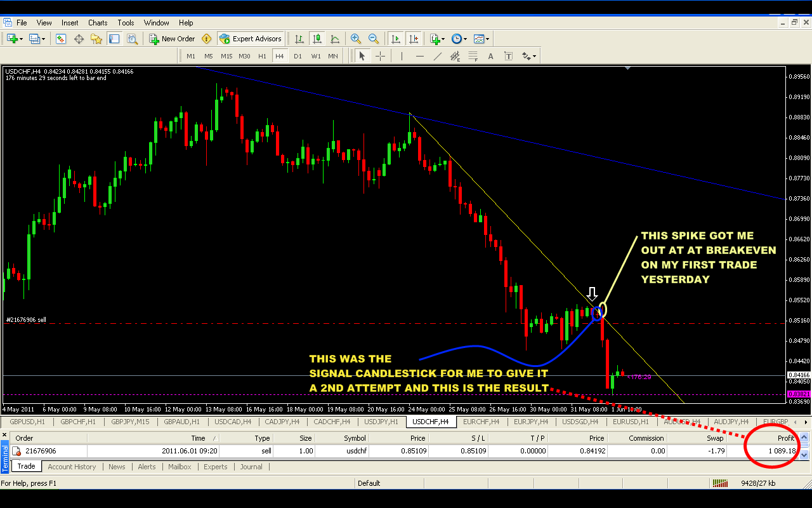Click the New Order button
Image resolution: width=812 pixels, height=508 pixels.
[172, 39]
